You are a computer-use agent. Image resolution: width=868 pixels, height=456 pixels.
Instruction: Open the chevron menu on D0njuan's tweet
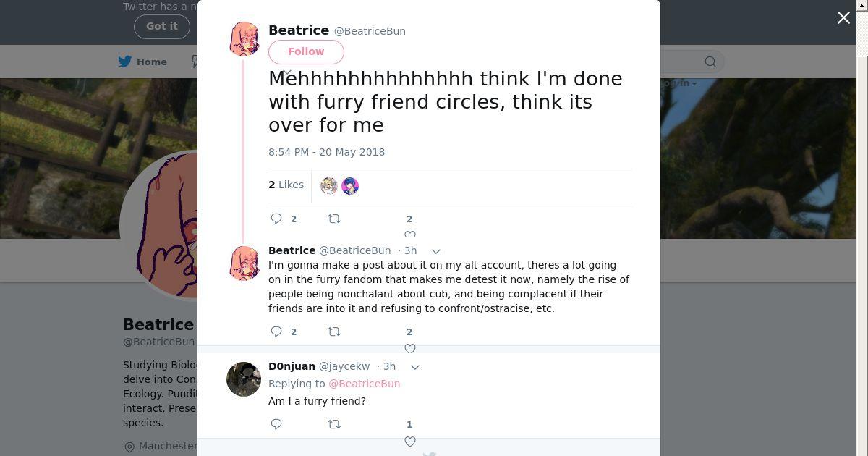pyautogui.click(x=415, y=367)
